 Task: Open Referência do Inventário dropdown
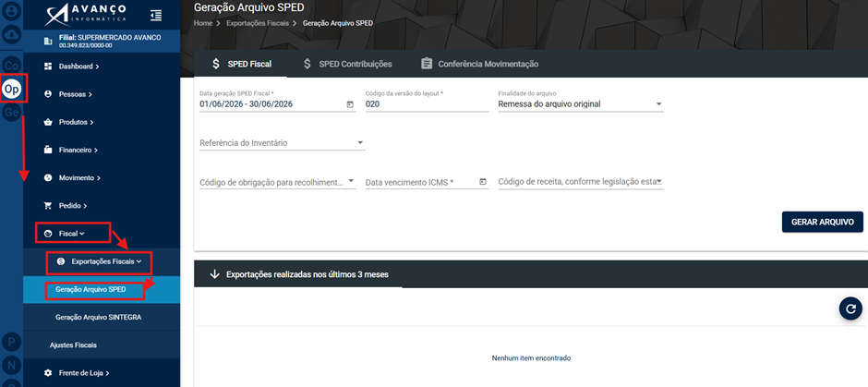[283, 143]
